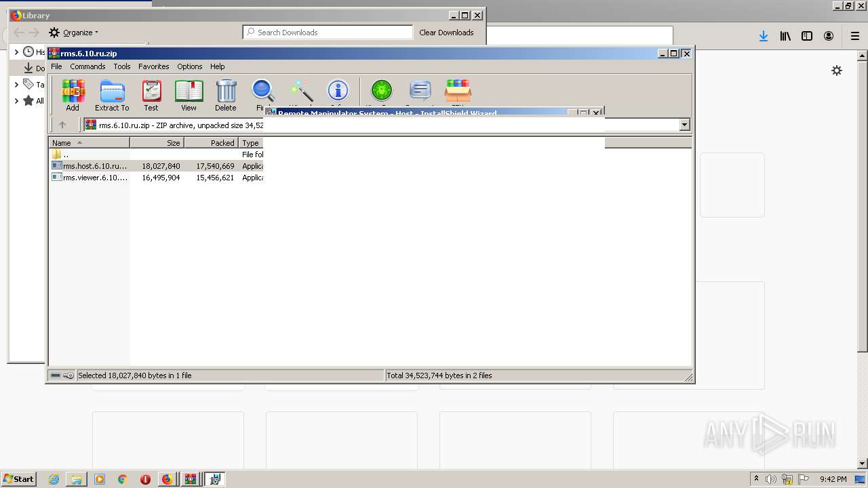
Task: Launch the Wizard wand icon
Action: pyautogui.click(x=300, y=91)
